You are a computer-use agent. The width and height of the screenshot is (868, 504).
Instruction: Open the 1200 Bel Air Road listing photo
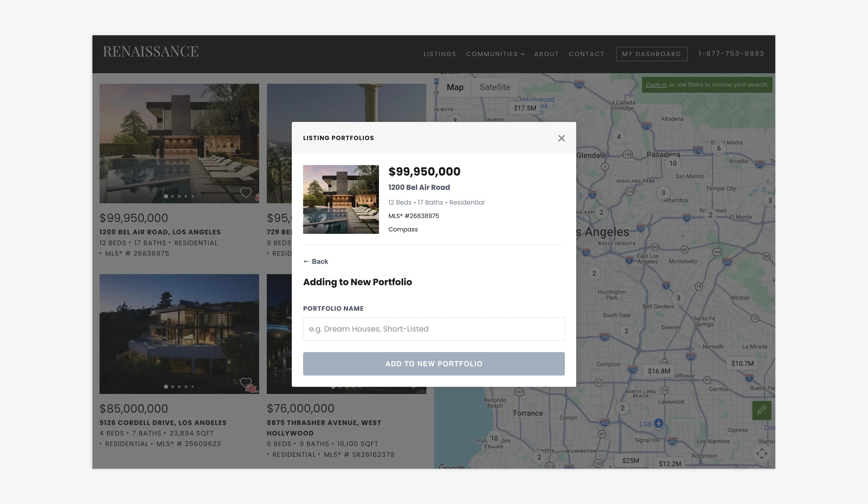179,143
